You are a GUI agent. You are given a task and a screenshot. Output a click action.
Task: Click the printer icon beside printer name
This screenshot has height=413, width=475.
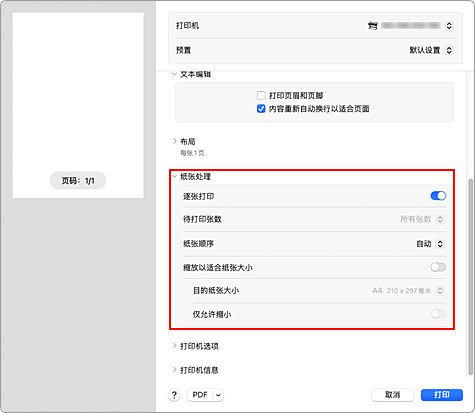click(373, 26)
